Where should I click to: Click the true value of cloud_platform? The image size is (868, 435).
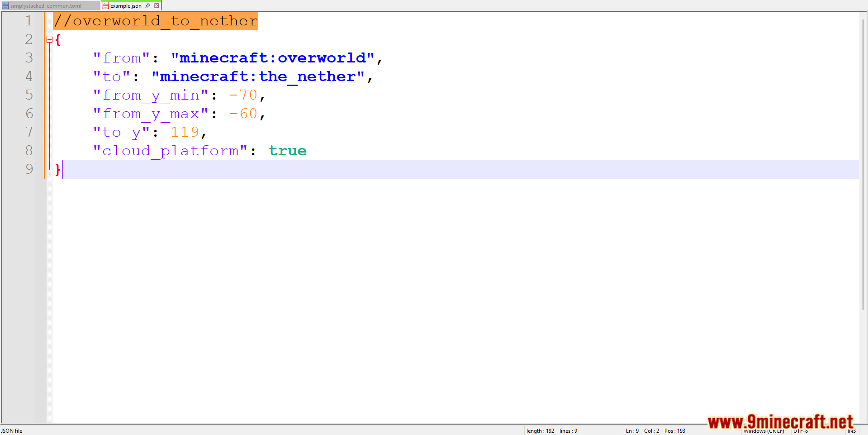(288, 151)
